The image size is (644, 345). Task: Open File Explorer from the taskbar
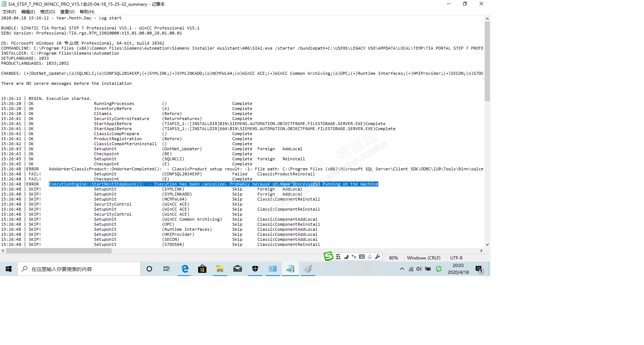click(x=220, y=269)
